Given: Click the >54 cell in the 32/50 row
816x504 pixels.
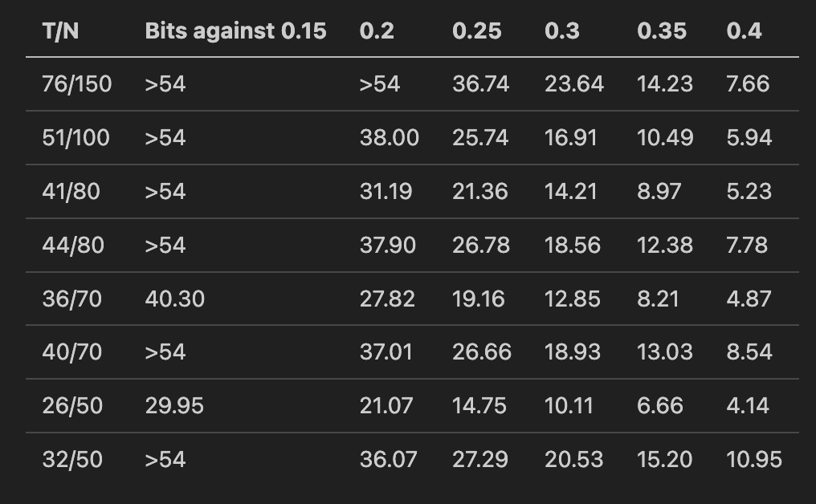Looking at the screenshot, I should click(x=165, y=460).
